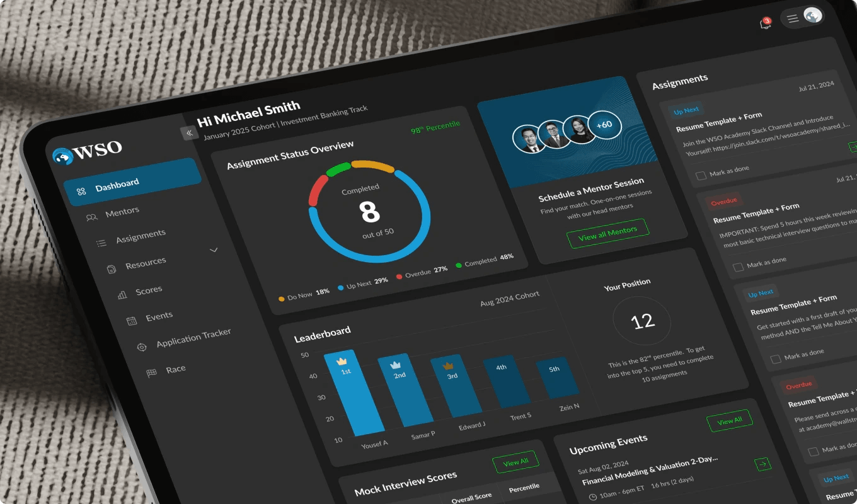Tick Mark as done under Please send across assignment

[814, 451]
